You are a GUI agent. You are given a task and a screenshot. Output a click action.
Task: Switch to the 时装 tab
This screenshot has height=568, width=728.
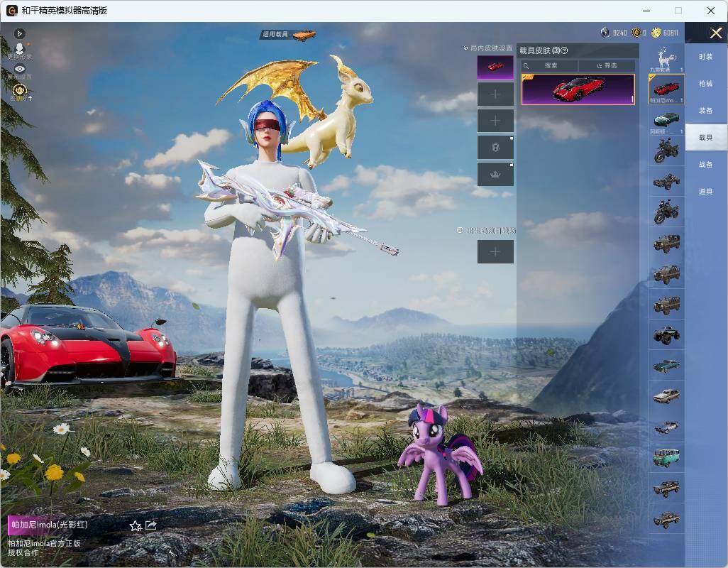coord(706,57)
